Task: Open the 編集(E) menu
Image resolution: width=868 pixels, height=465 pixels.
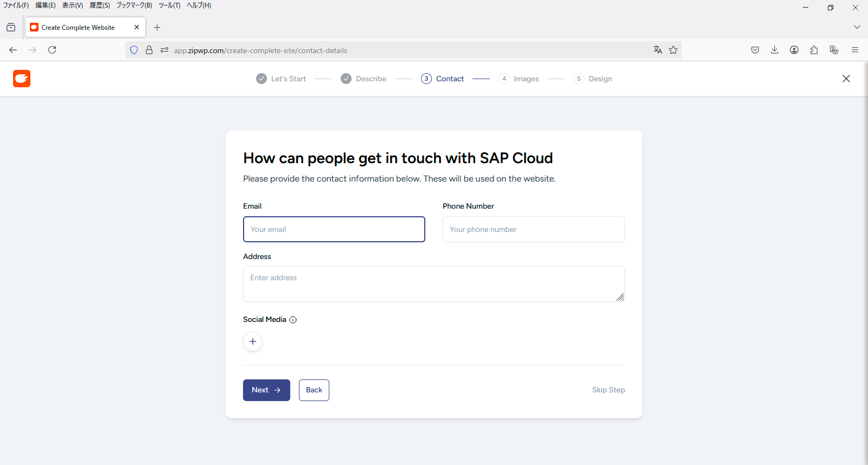Action: pos(46,5)
